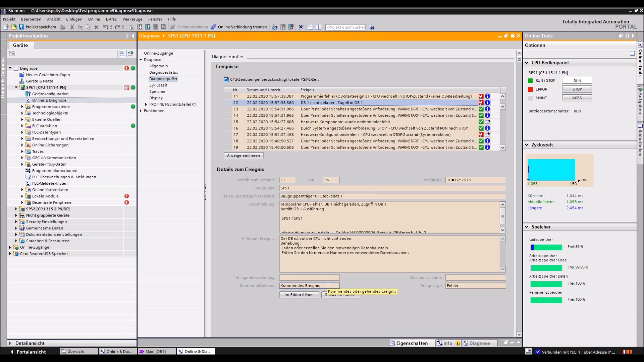Viewport: 644px width, 362px height.
Task: Click the project tree overview icon
Action: coord(122,53)
